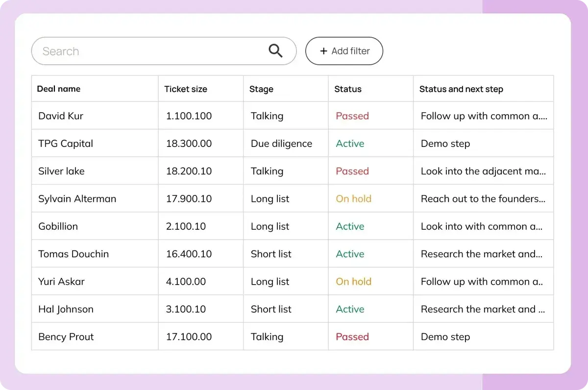
Task: Click the On hold status for Yuri Askar
Action: 354,281
